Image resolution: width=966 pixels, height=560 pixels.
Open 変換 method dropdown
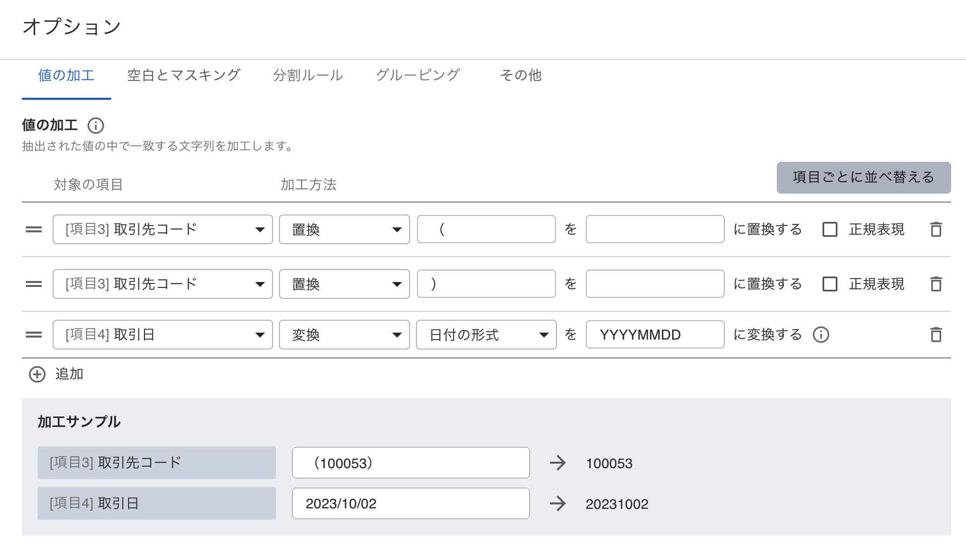coord(344,335)
